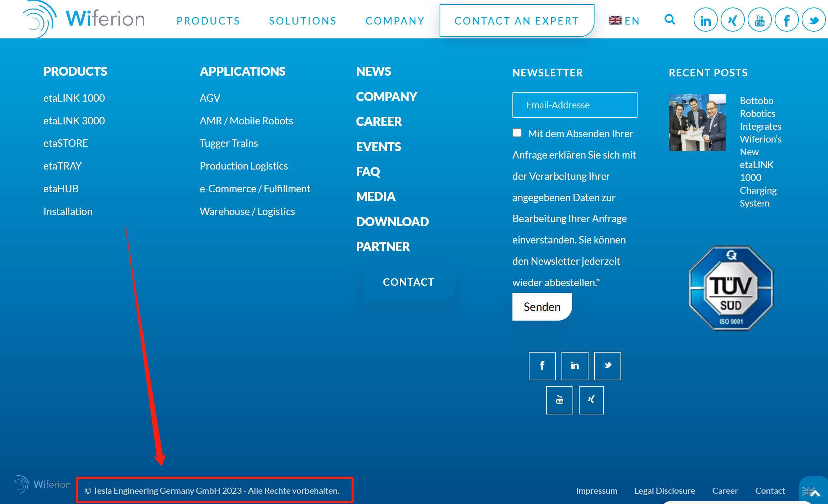The image size is (828, 504).
Task: Open COMPANY footer link
Action: coord(387,97)
